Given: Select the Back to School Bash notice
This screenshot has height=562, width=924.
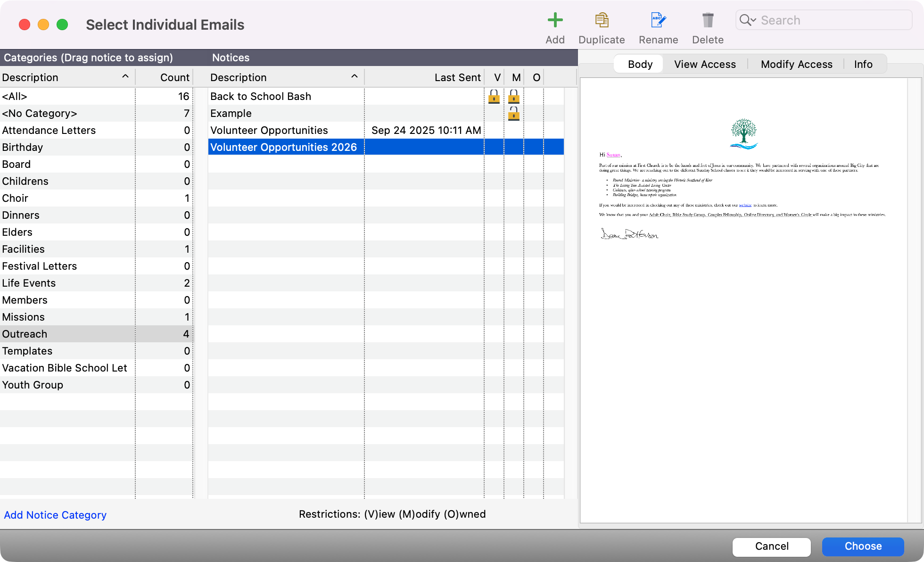Looking at the screenshot, I should [386, 96].
